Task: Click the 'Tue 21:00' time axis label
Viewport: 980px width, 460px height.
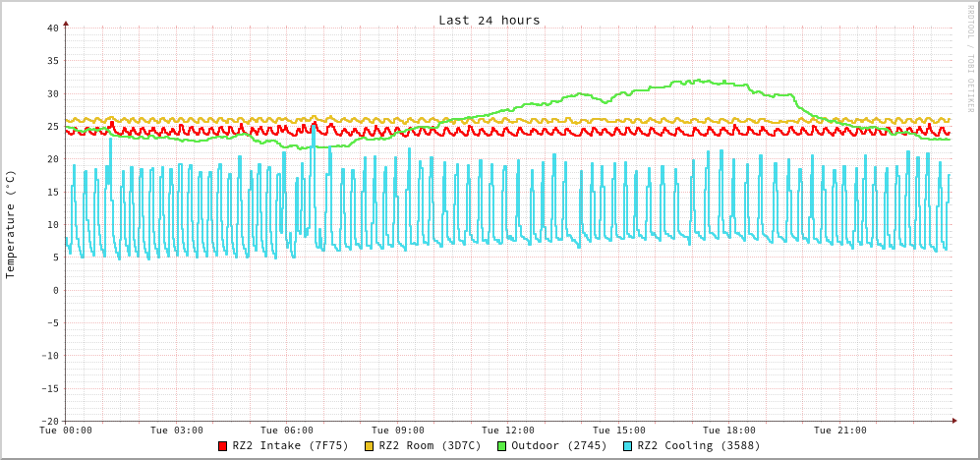Action: [839, 431]
